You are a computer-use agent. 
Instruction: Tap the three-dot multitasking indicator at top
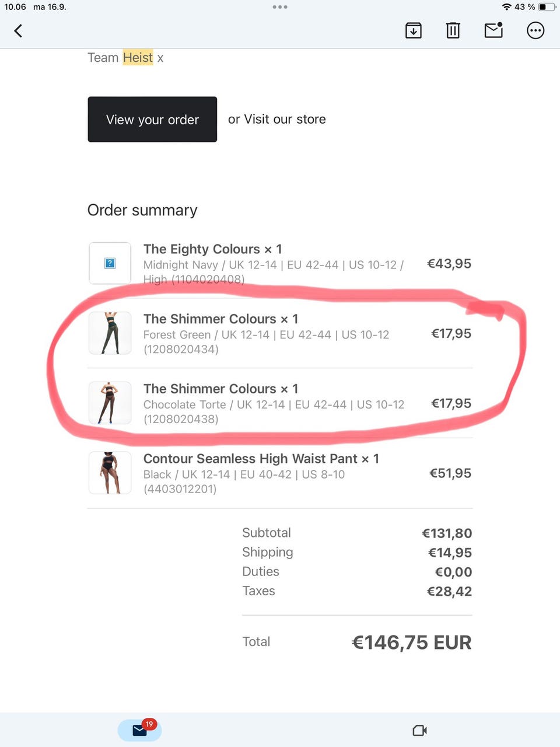click(280, 7)
